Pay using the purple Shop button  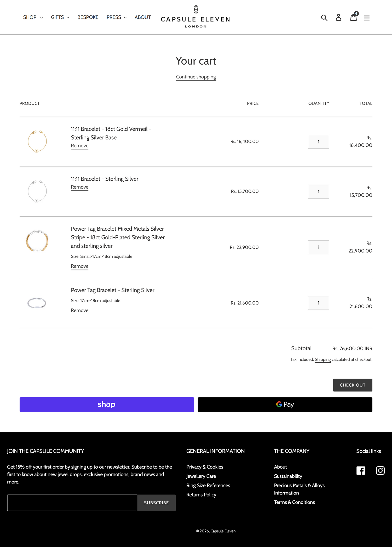(x=107, y=404)
